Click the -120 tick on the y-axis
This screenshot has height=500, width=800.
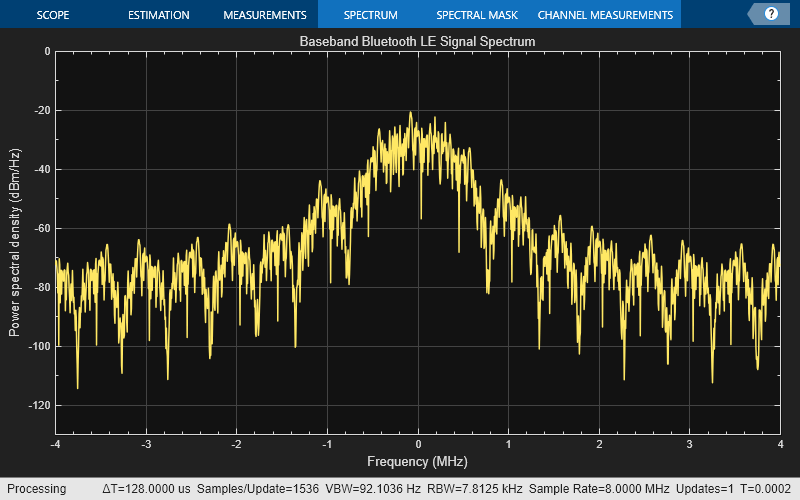[38, 405]
